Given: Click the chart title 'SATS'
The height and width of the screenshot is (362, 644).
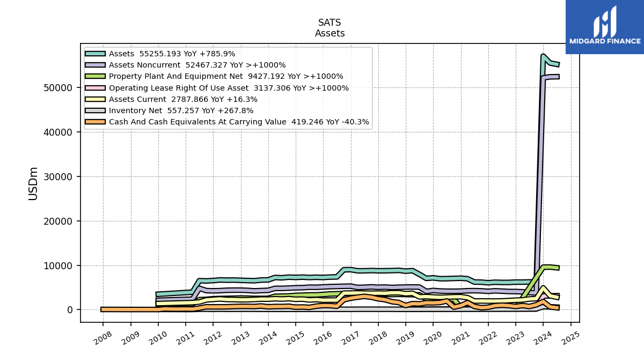Looking at the screenshot, I should click(x=330, y=23).
